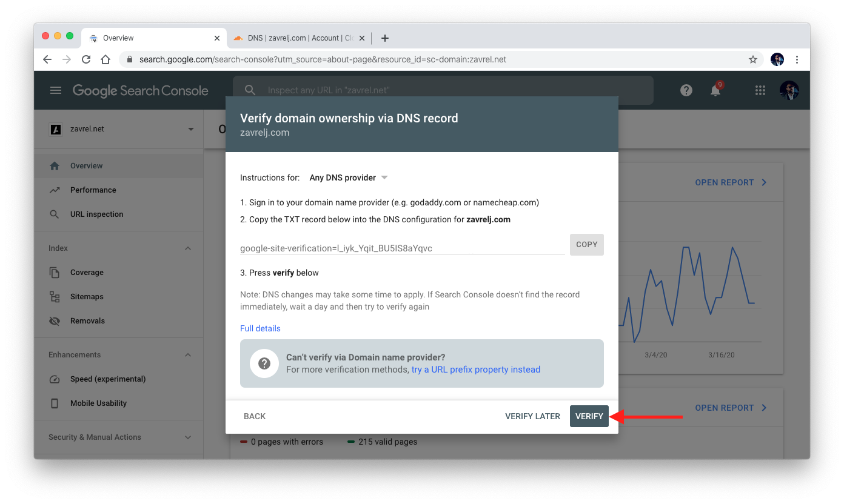Open notifications bell with 9 alerts
This screenshot has width=844, height=504.
715,90
